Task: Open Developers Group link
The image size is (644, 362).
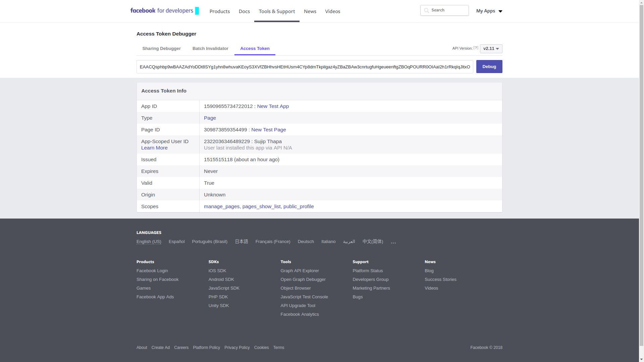Action: [370, 280]
